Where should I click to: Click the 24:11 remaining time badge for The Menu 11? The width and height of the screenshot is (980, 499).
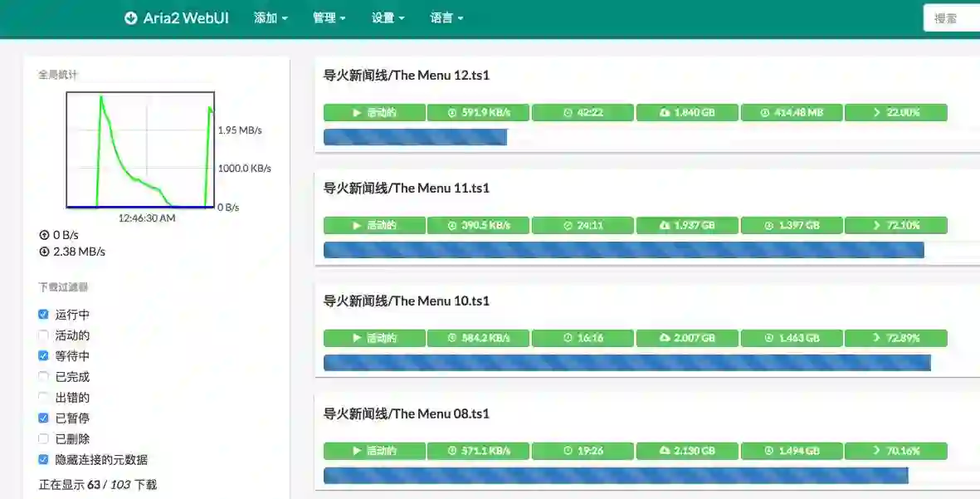click(x=583, y=225)
